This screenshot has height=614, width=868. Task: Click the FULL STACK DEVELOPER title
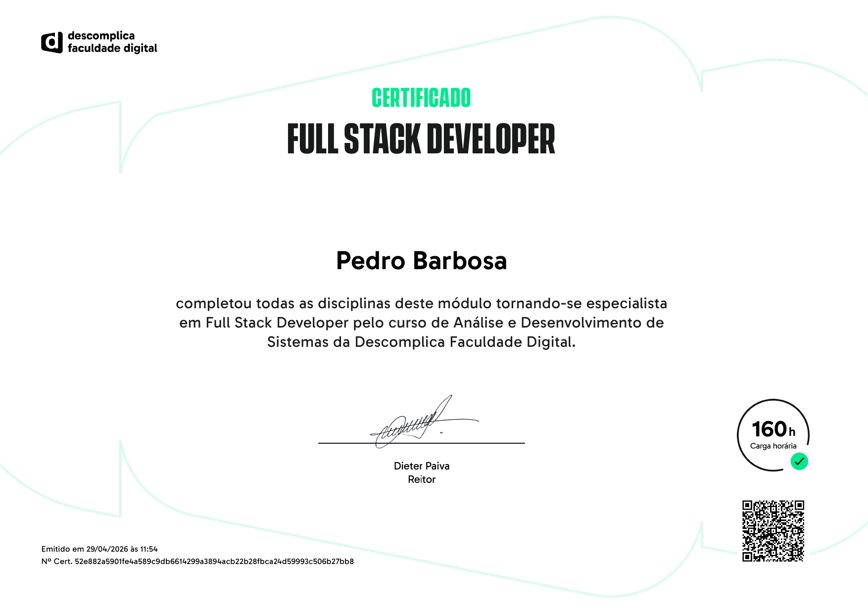point(421,139)
